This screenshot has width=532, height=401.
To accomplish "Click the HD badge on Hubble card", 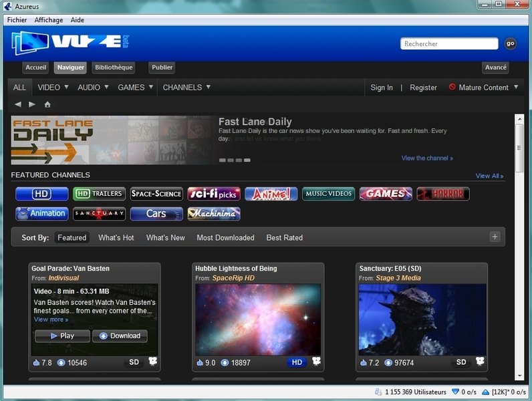I will point(297,362).
